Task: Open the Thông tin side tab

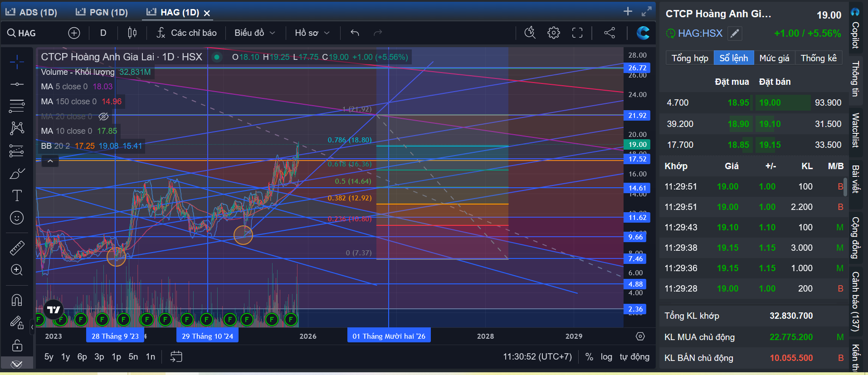Action: click(x=855, y=79)
